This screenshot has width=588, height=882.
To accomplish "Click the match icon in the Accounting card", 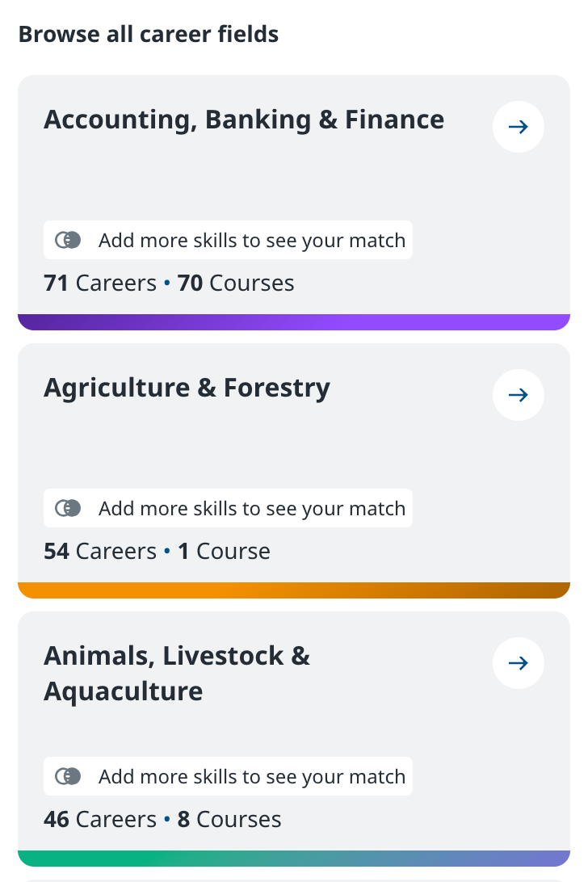I will pos(69,240).
